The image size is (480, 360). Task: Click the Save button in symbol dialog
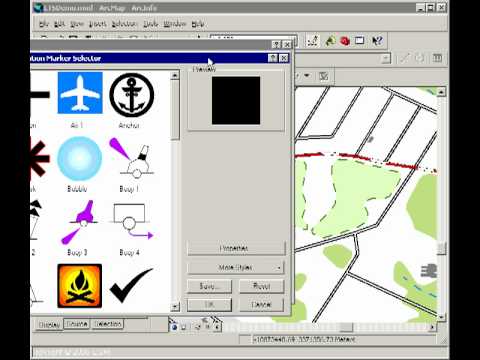(x=209, y=286)
